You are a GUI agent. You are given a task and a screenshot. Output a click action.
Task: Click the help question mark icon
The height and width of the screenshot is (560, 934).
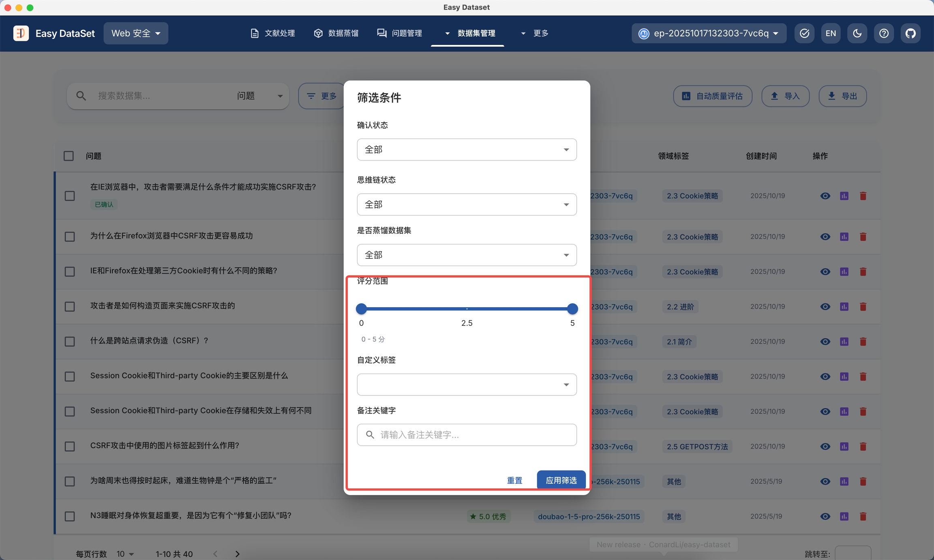(884, 33)
